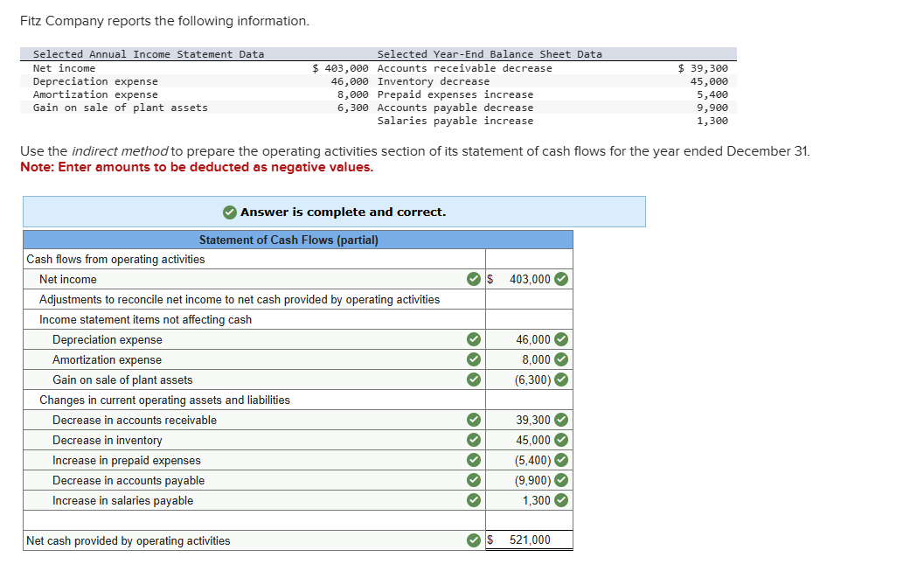Click '$ 403,000' in the income statement data
The image size is (924, 564).
[340, 68]
